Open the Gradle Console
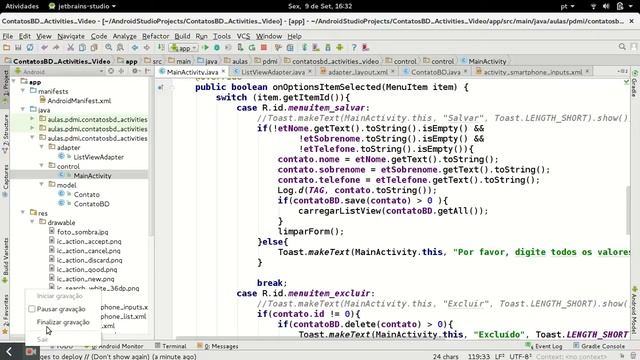Screen dimensions: 640x360 click(x=599, y=346)
